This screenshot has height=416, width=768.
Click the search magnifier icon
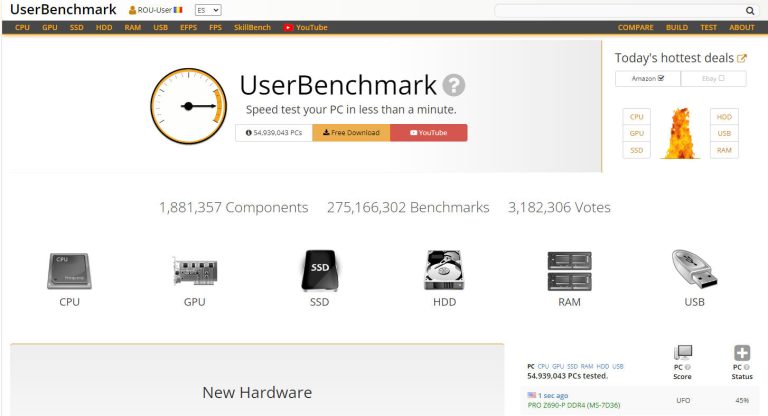tap(750, 10)
